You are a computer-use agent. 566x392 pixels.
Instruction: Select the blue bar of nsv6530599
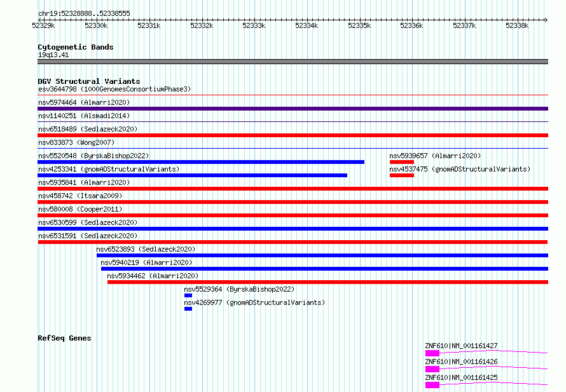[x=293, y=229]
